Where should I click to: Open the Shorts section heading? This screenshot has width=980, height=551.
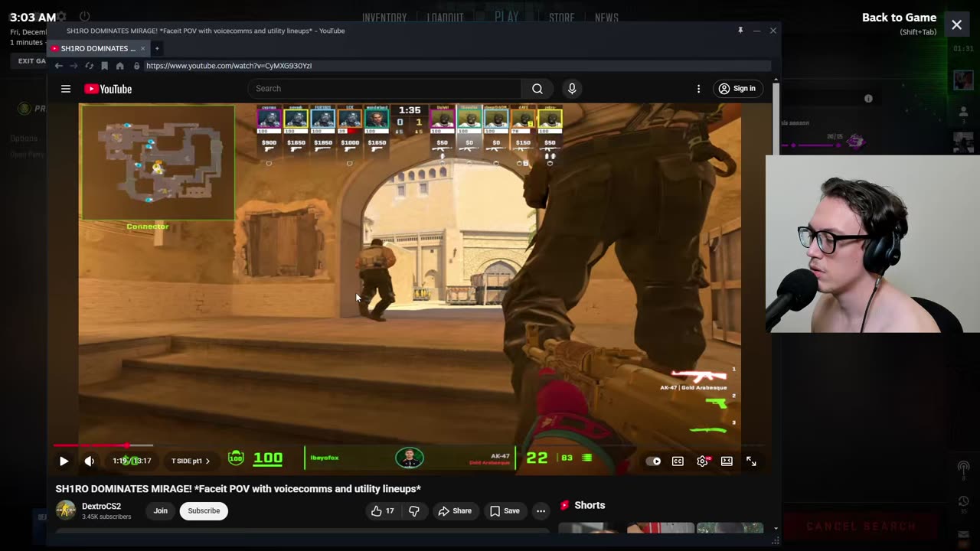click(590, 505)
